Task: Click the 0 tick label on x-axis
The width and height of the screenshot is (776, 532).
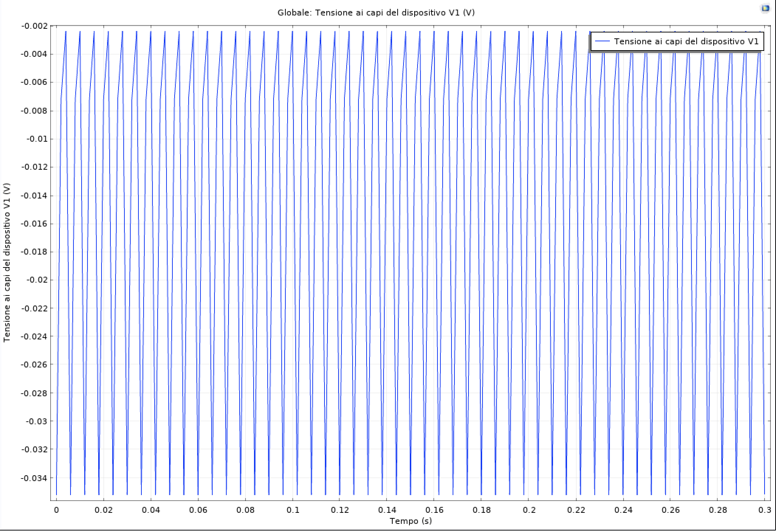Action: tap(56, 510)
